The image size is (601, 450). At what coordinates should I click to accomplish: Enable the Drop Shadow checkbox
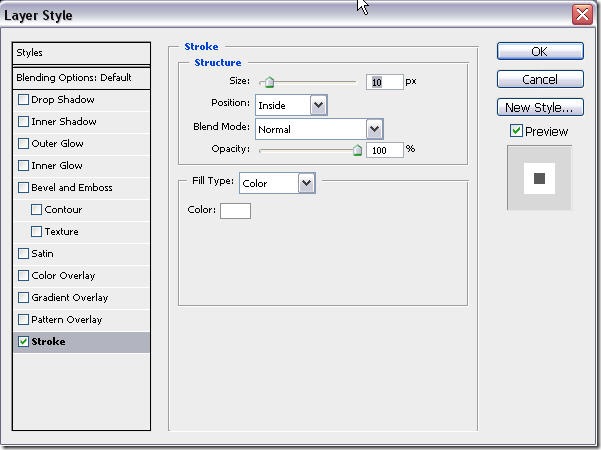(x=24, y=100)
